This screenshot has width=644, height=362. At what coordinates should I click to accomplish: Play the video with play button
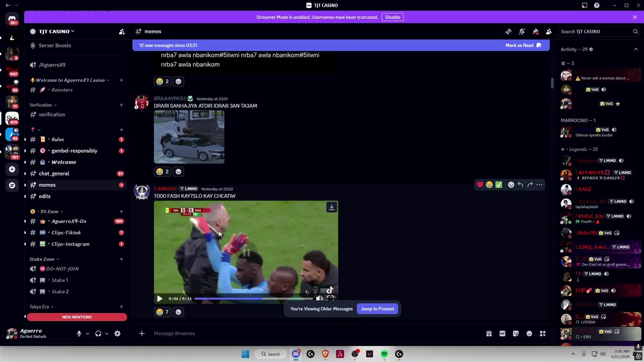pos(159,299)
